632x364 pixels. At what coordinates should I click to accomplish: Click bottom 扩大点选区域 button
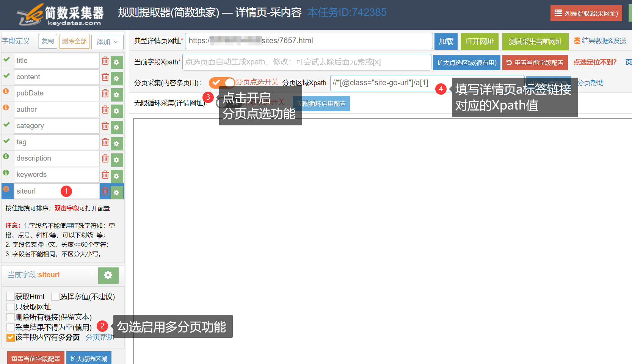pos(89,358)
